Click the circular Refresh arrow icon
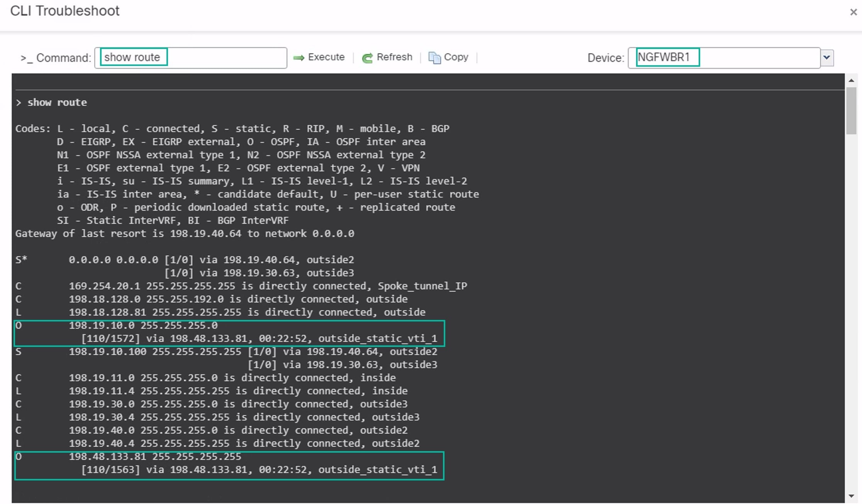Viewport: 862px width, 504px height. pyautogui.click(x=367, y=58)
